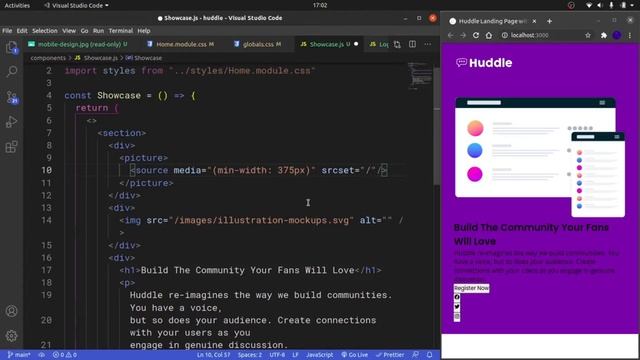Screen dimensions: 640x360
Task: Change language mode JavaScript status item
Action: (320, 355)
